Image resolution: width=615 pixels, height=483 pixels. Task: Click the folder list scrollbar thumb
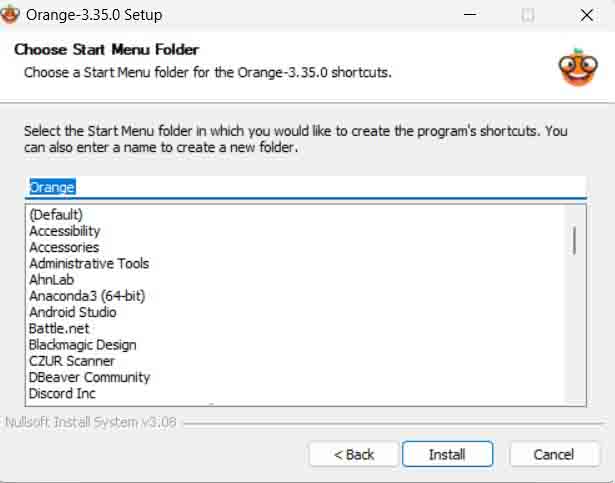(x=575, y=241)
